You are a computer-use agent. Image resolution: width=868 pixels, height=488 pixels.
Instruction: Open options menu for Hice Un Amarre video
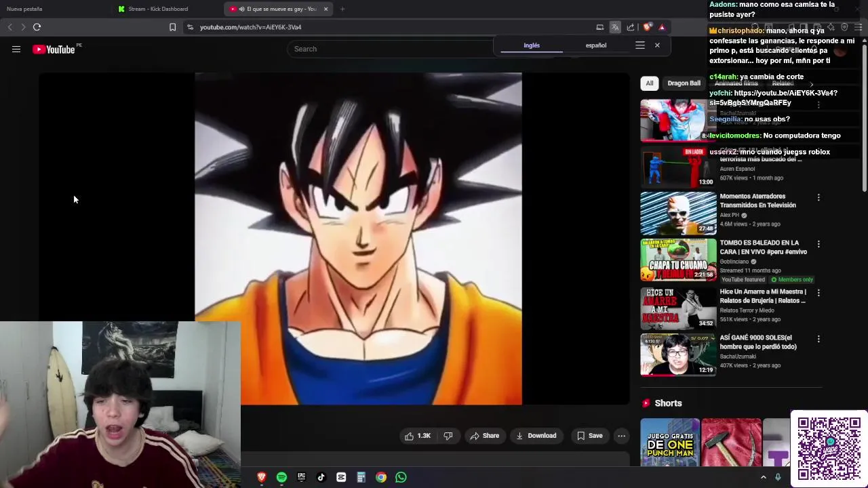point(818,293)
